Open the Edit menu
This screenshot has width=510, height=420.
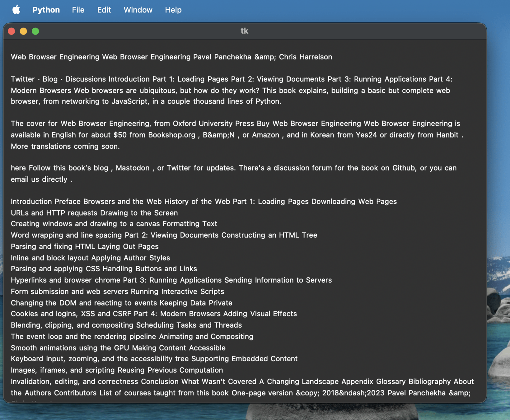pos(104,10)
